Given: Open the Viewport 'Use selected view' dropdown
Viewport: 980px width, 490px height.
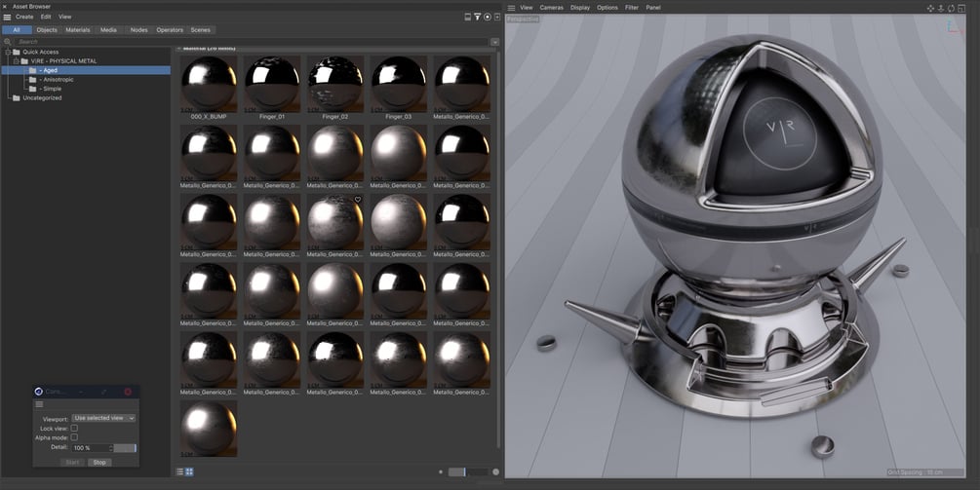Looking at the screenshot, I should pyautogui.click(x=103, y=418).
